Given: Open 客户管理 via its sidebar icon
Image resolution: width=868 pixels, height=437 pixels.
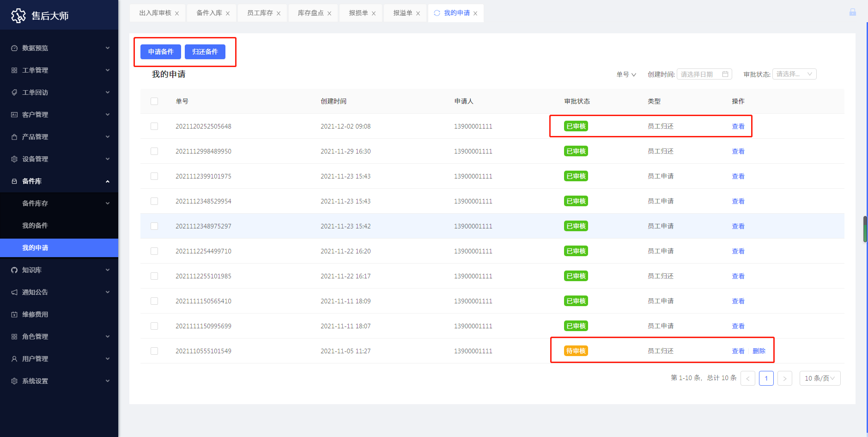Looking at the screenshot, I should tap(13, 114).
